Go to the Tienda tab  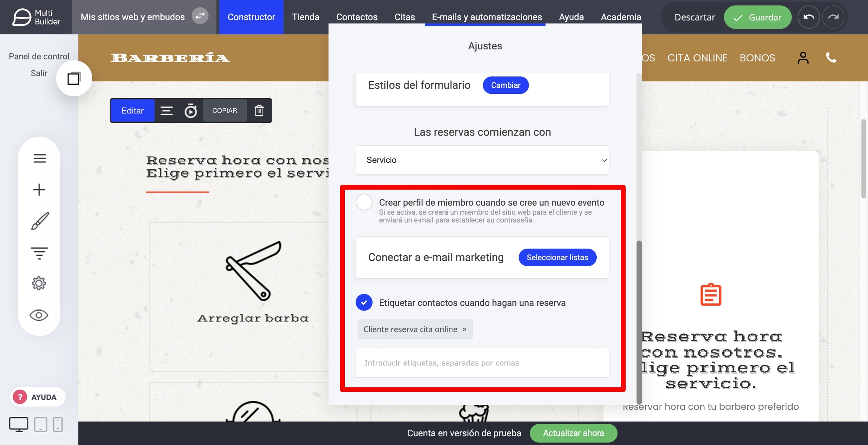tap(306, 17)
